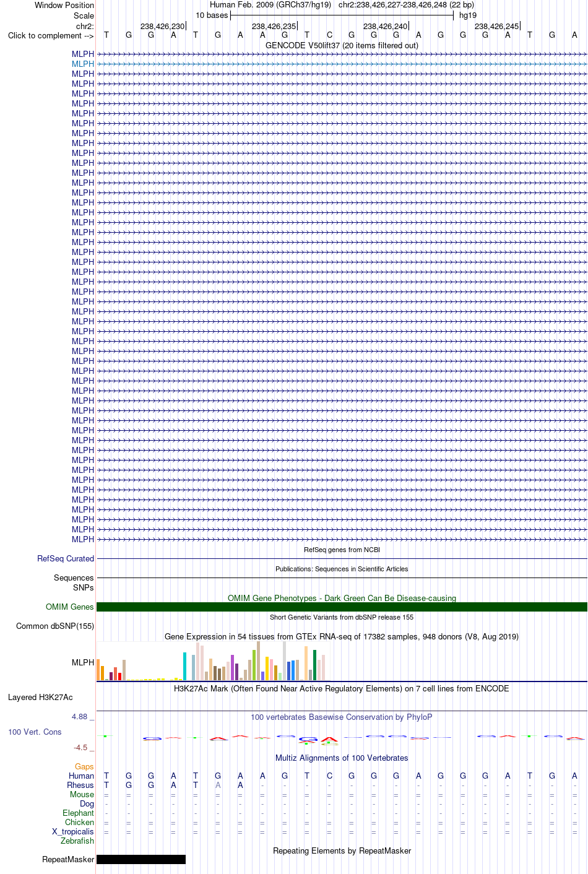Select the Mouse species label

[82, 794]
